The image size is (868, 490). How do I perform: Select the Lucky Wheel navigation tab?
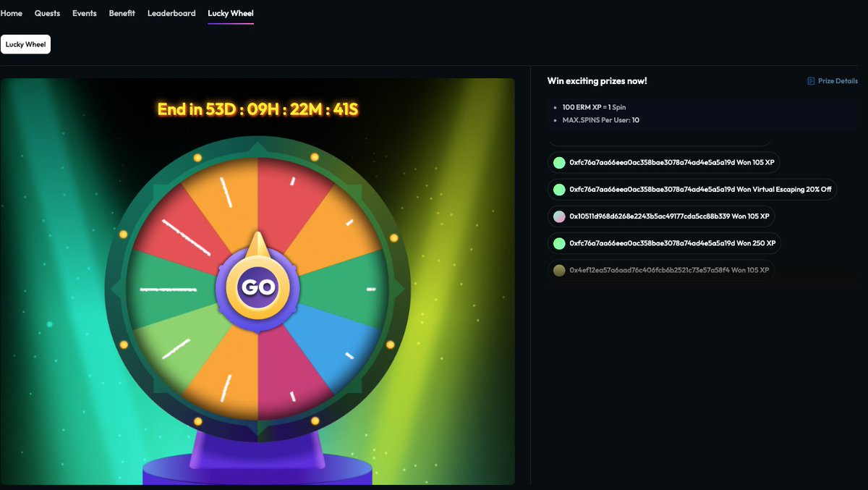click(231, 13)
